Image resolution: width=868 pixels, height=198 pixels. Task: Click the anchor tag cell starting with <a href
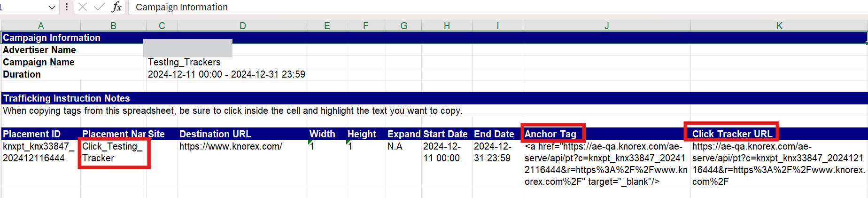(605, 164)
